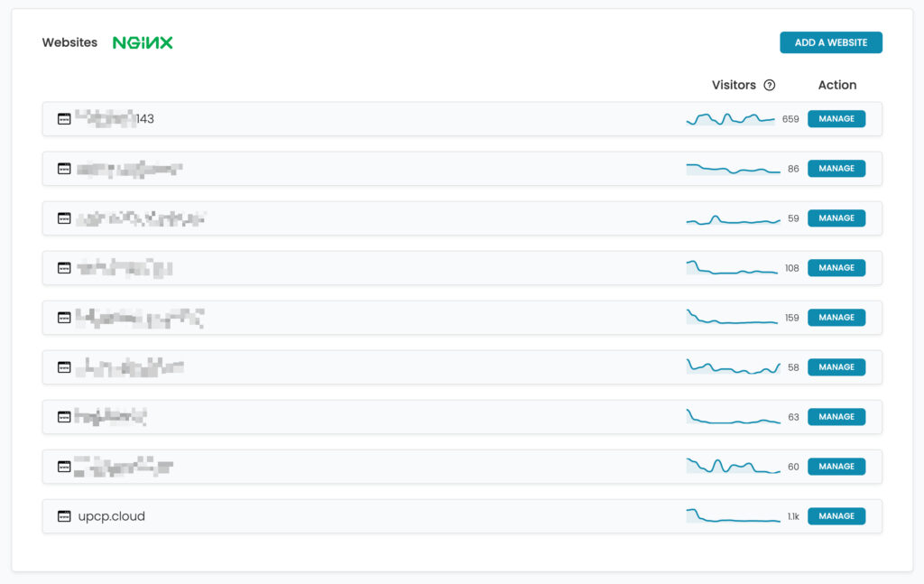Click the Websites heading label

(x=69, y=42)
